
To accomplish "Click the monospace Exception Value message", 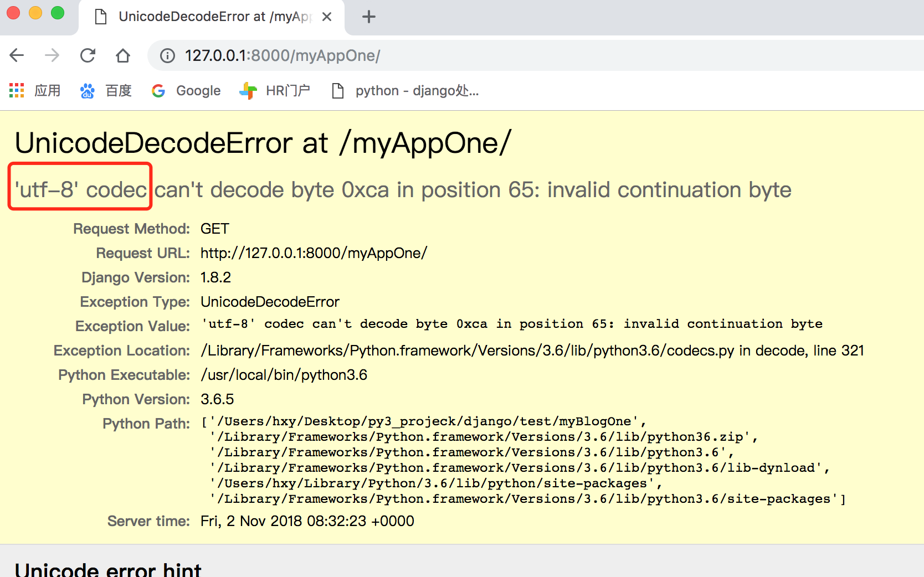I will (x=512, y=324).
